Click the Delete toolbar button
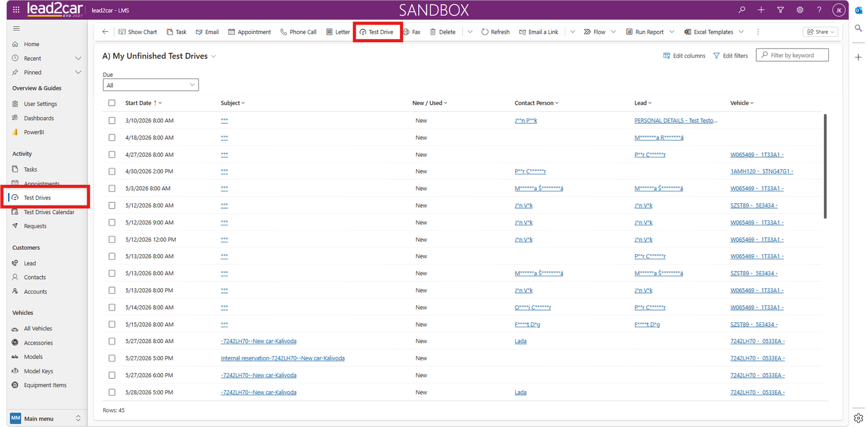Image resolution: width=868 pixels, height=427 pixels. pos(443,32)
